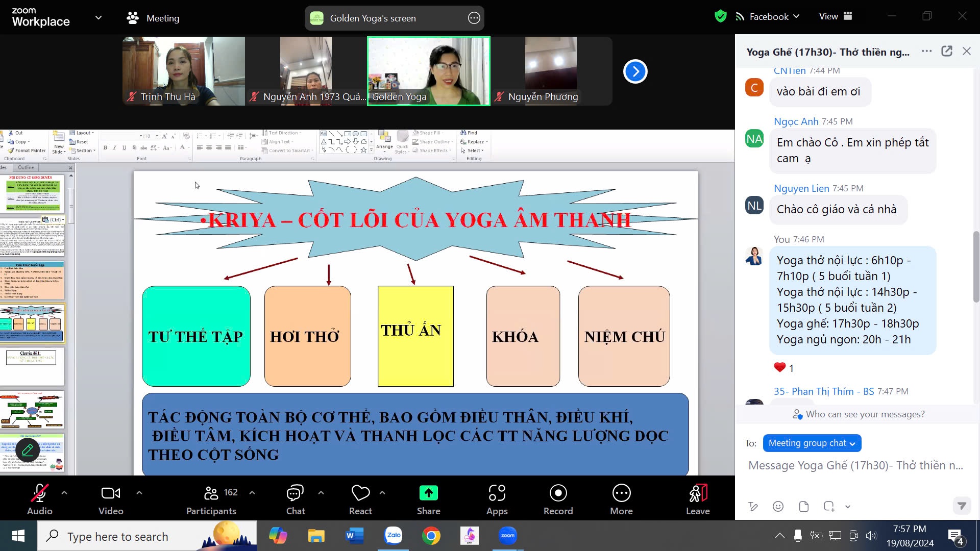980x551 pixels.
Task: Attach a file in chat
Action: click(803, 506)
